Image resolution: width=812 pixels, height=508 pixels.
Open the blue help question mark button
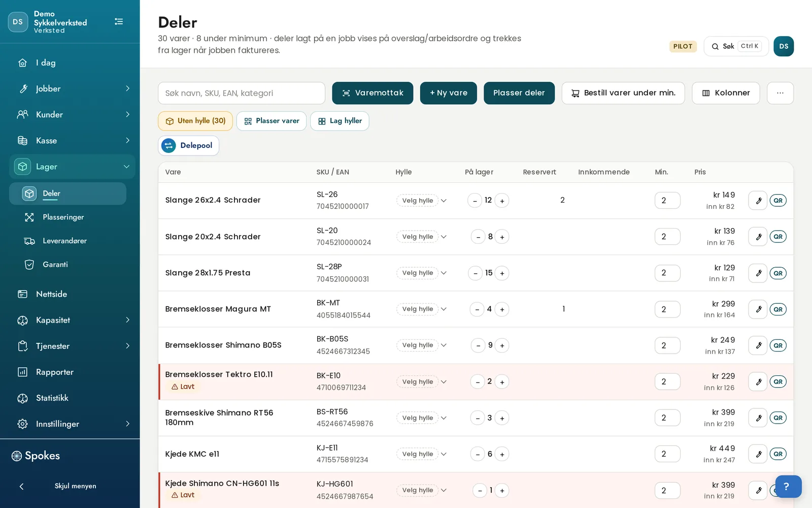point(789,487)
